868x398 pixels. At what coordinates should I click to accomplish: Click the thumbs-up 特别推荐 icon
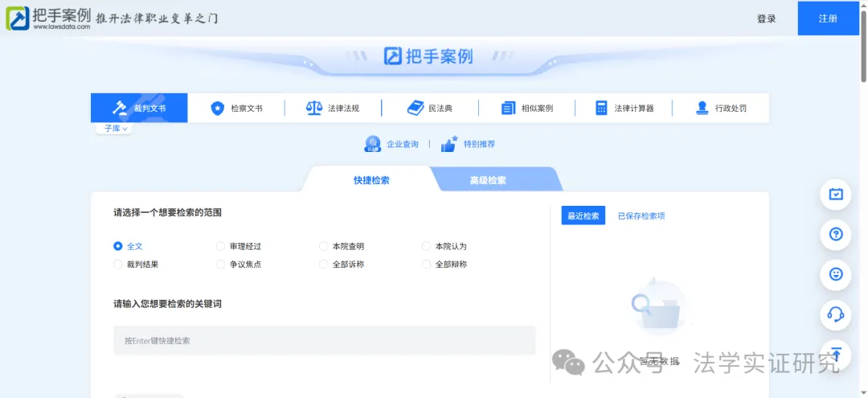click(x=449, y=144)
